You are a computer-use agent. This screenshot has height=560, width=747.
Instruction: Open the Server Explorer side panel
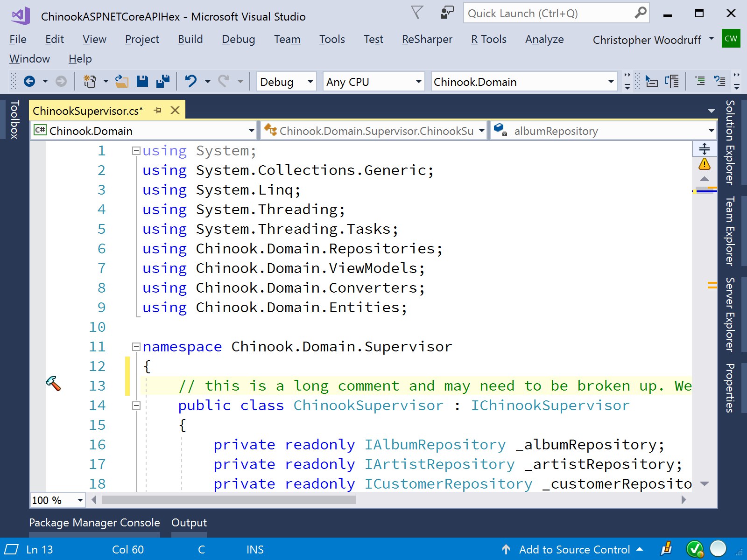(x=730, y=315)
